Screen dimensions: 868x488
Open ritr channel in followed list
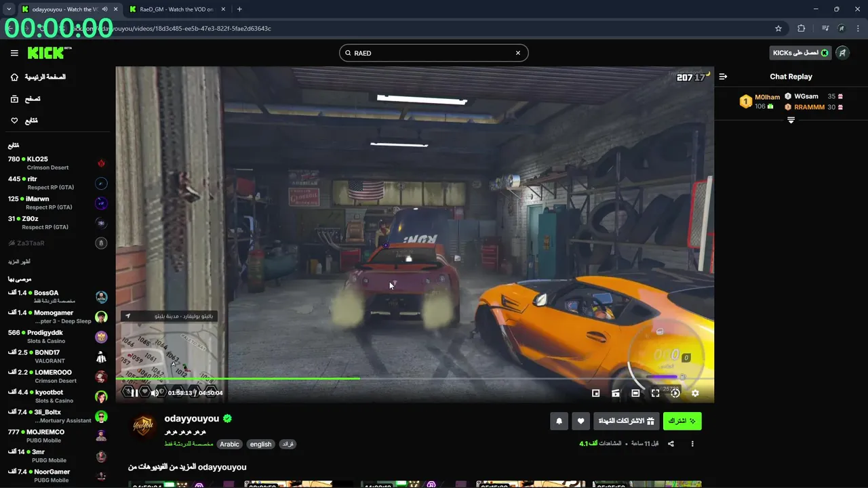coord(58,183)
